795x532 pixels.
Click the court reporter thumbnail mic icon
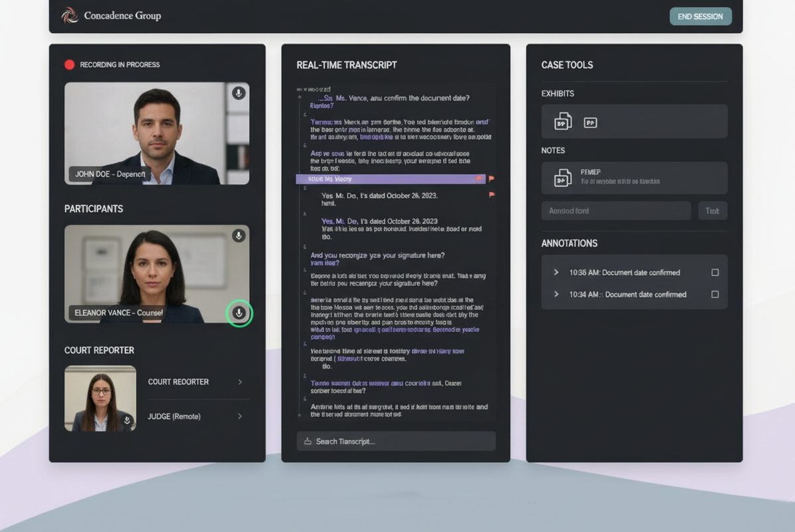[x=127, y=420]
